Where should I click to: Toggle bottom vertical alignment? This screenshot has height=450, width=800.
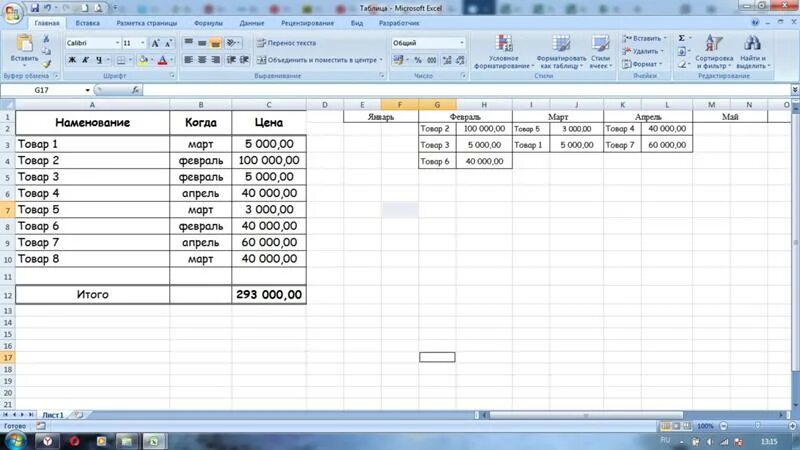tap(215, 43)
